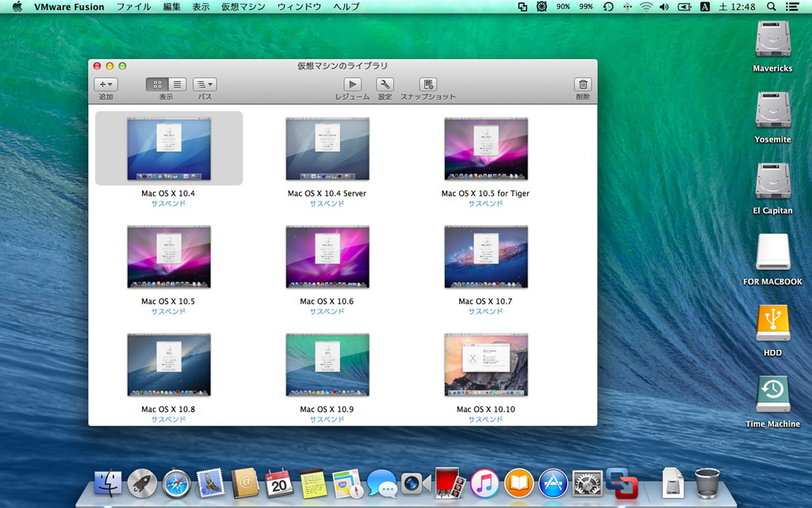The height and width of the screenshot is (508, 812).
Task: Open the 表示 menu in the menu bar
Action: click(x=201, y=6)
